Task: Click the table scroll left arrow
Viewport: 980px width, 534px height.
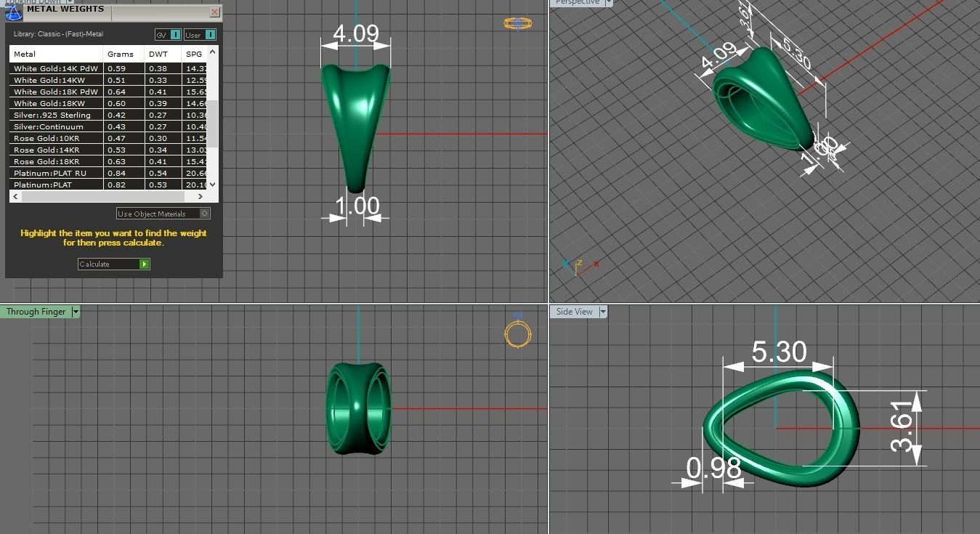Action: (15, 196)
